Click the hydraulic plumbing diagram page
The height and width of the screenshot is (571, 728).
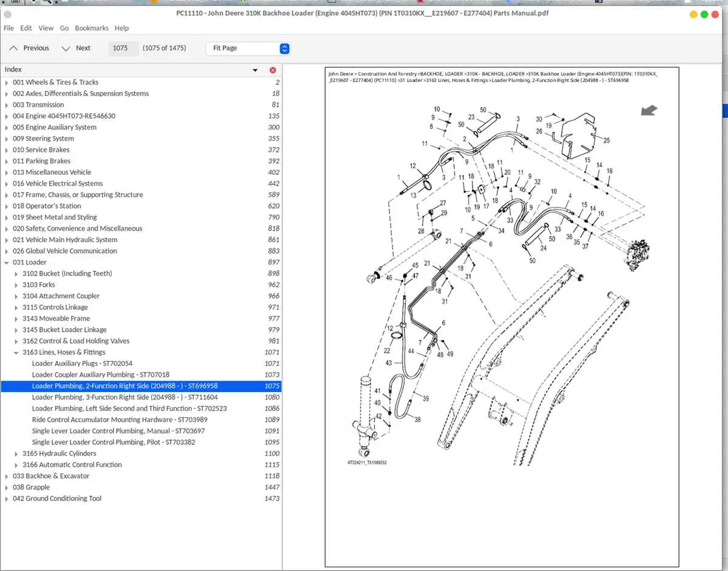502,317
